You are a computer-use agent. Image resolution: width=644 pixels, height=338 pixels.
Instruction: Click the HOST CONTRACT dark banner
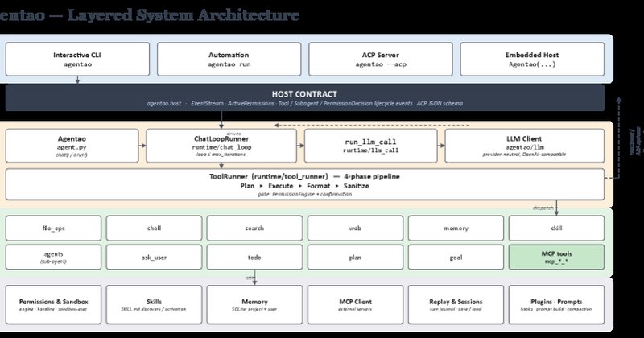pos(305,97)
